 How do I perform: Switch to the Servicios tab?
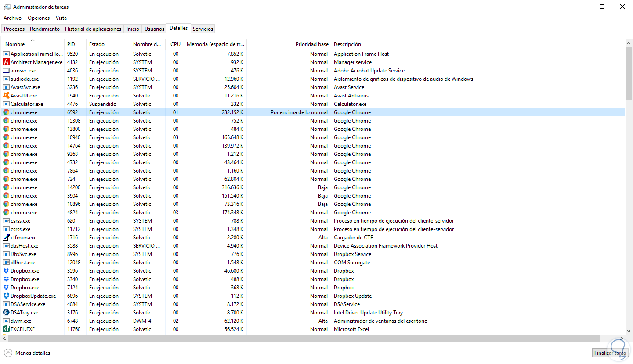click(x=203, y=29)
